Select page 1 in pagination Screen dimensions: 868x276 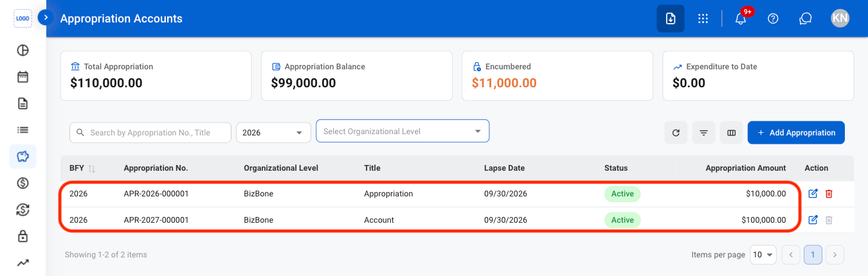click(x=813, y=255)
